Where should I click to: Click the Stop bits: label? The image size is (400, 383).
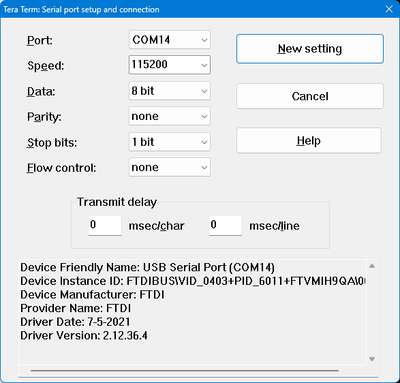(x=52, y=143)
